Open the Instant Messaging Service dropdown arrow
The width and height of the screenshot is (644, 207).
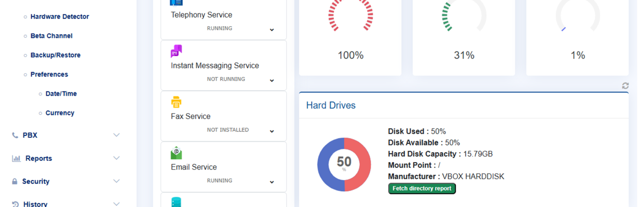tap(272, 80)
